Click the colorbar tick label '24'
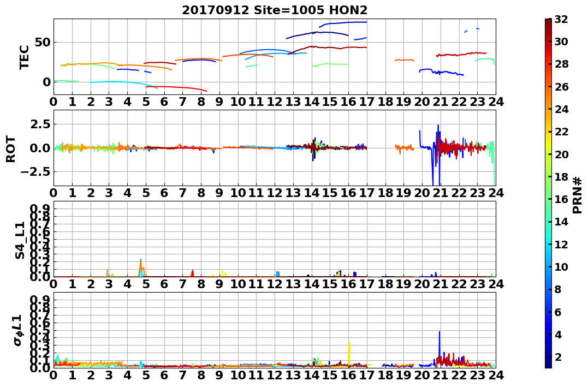This screenshot has width=588, height=387. (x=561, y=109)
